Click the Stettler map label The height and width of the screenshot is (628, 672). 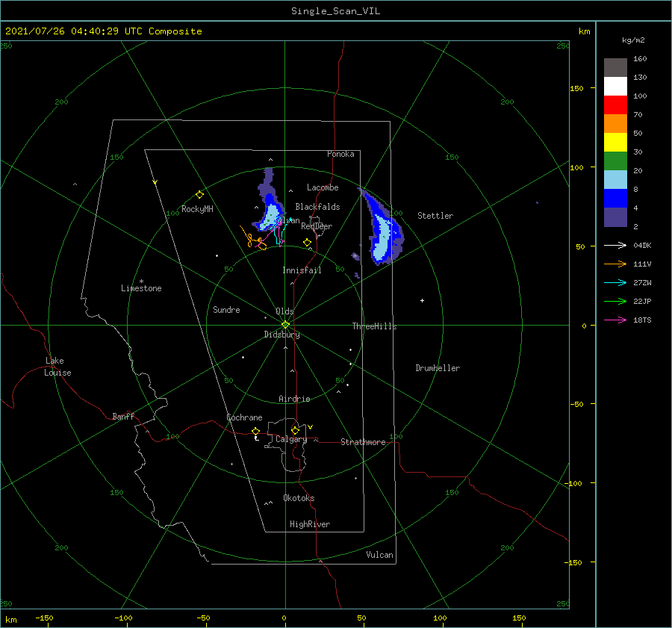[435, 216]
